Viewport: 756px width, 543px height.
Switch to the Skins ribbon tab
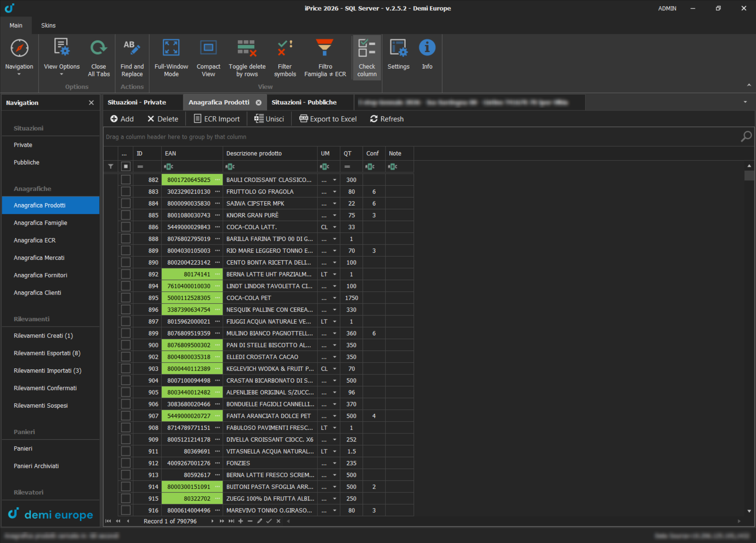click(48, 25)
